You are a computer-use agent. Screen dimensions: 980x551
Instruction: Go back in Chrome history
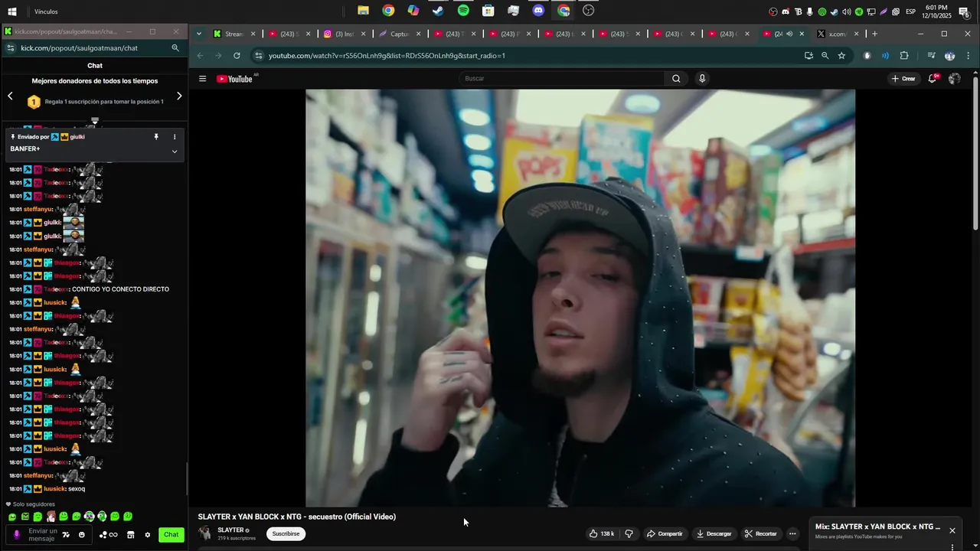click(x=200, y=55)
